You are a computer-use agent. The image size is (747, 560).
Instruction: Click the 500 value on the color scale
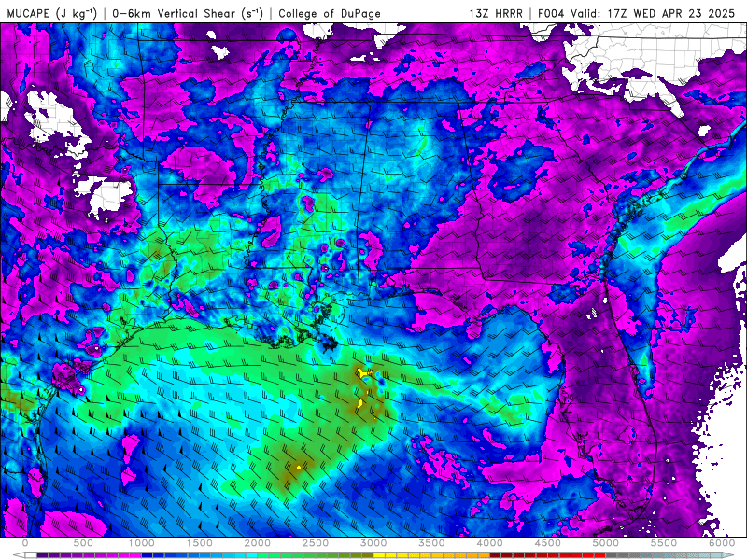(x=83, y=543)
